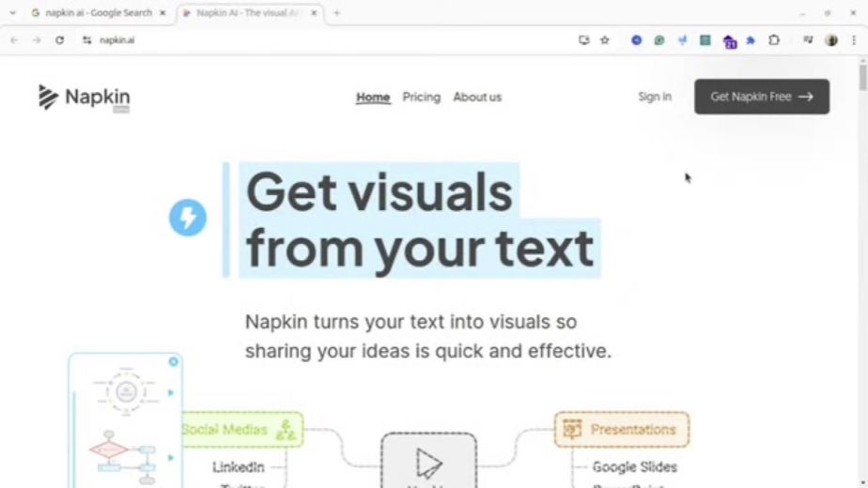Click the install app icon in the address bar

(583, 39)
